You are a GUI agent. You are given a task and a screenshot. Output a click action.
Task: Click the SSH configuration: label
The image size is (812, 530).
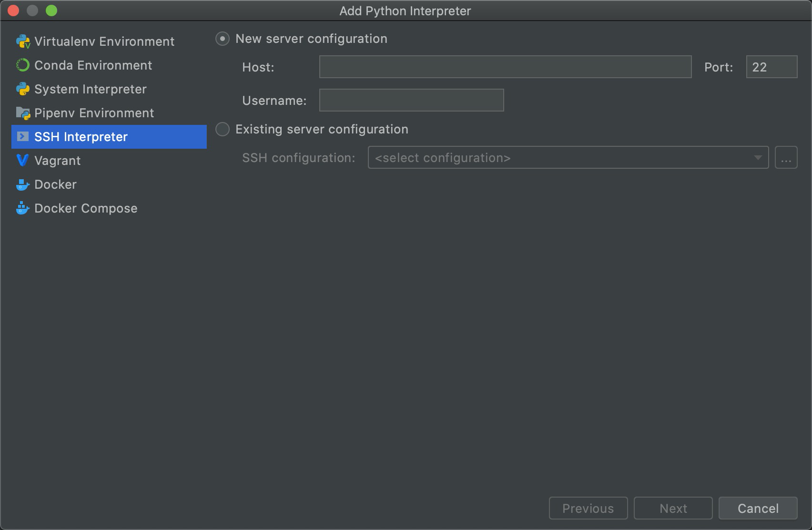click(x=299, y=158)
